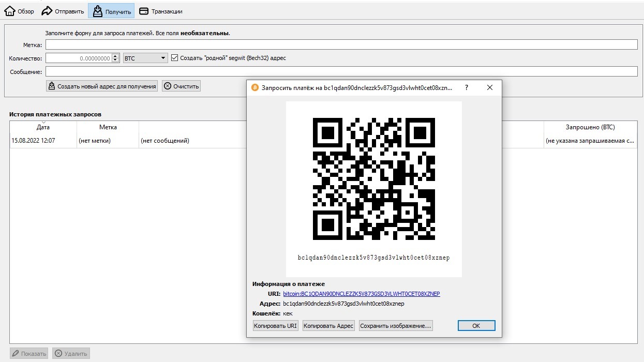Click the QR code image
Viewport: 644px width, 362px height.
click(374, 179)
